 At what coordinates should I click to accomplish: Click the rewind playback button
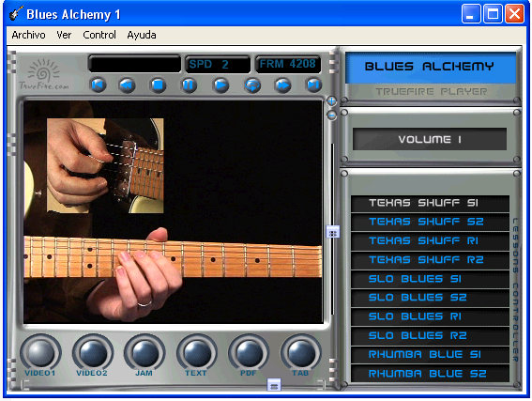point(127,85)
